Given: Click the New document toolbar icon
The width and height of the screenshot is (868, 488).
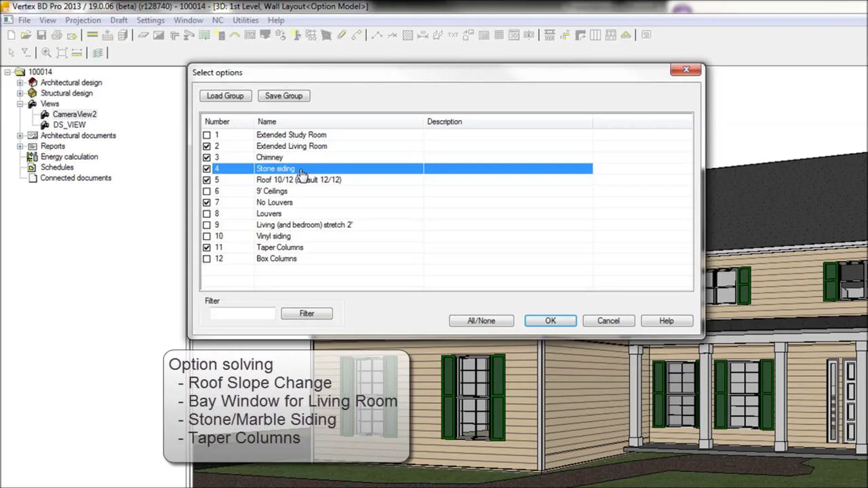Looking at the screenshot, I should (12, 35).
